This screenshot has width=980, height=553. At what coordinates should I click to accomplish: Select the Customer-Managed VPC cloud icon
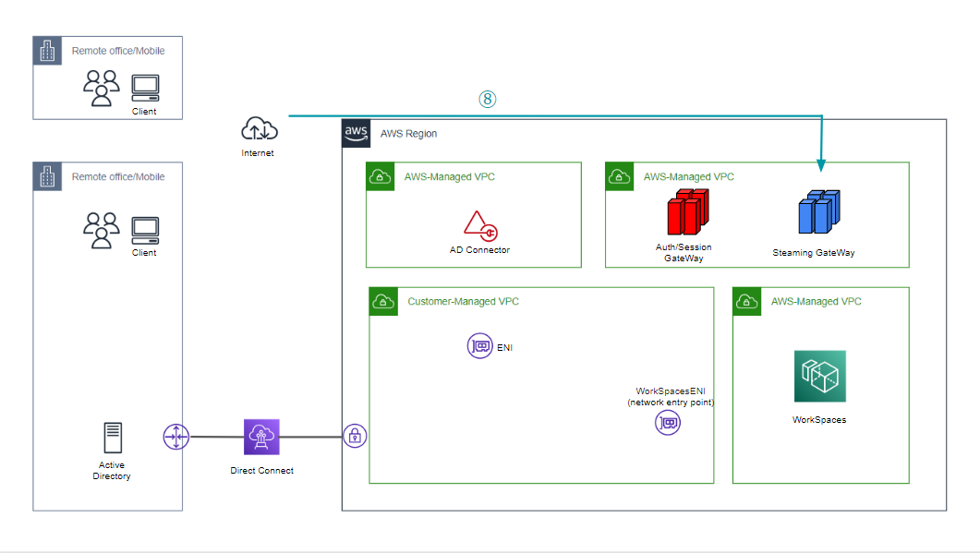click(x=383, y=302)
